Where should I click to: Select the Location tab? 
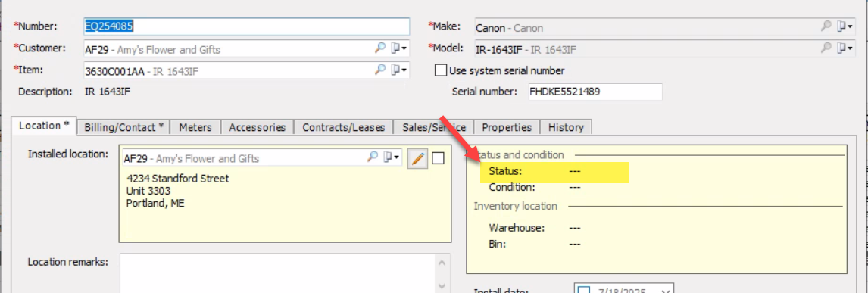(44, 126)
